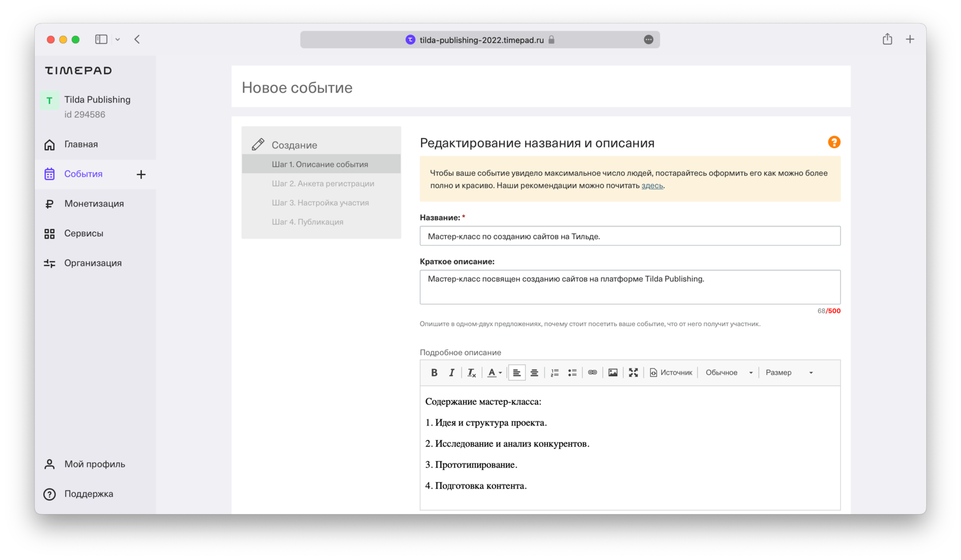
Task: Go back with Safari back arrow
Action: click(x=137, y=39)
